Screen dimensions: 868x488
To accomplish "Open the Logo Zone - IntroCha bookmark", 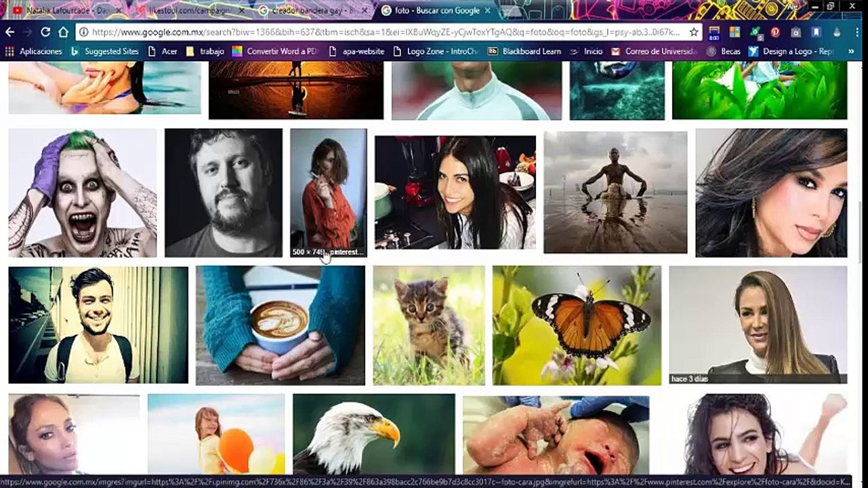I will 436,52.
